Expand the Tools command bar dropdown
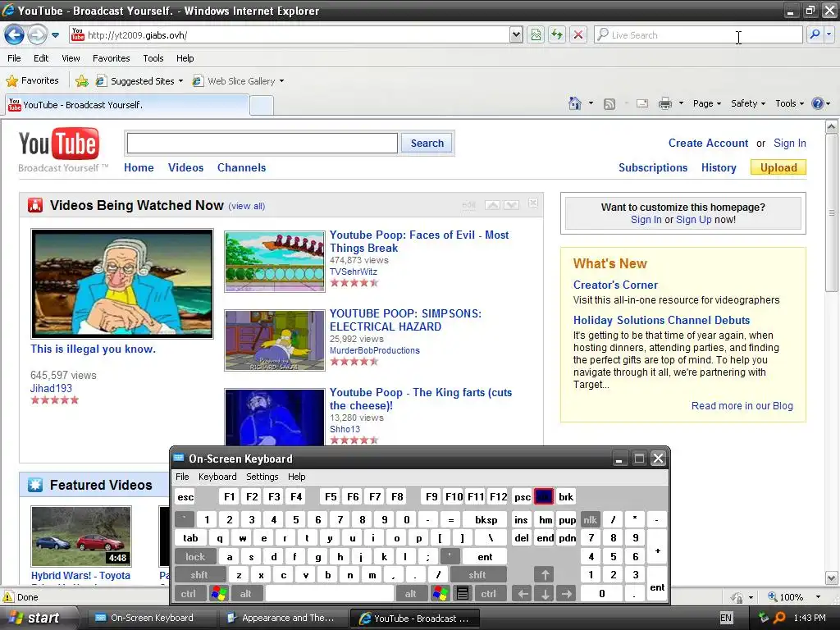The width and height of the screenshot is (840, 630). [789, 103]
